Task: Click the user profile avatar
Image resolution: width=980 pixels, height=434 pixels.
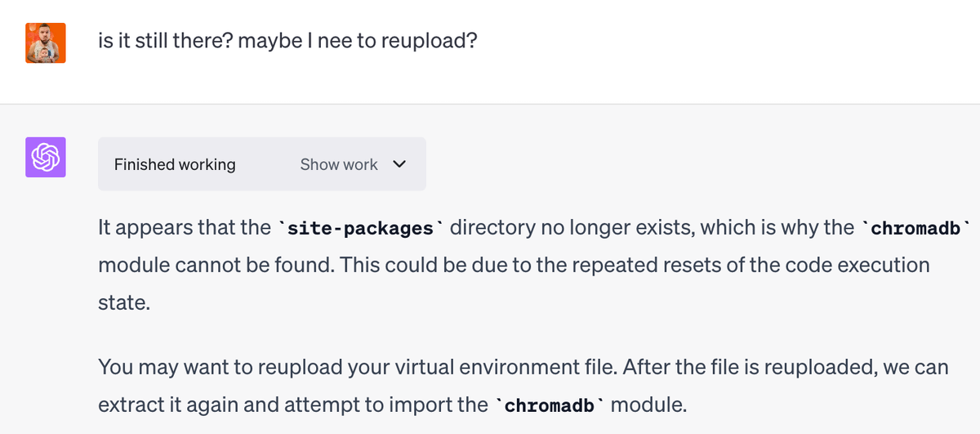Action: [46, 43]
